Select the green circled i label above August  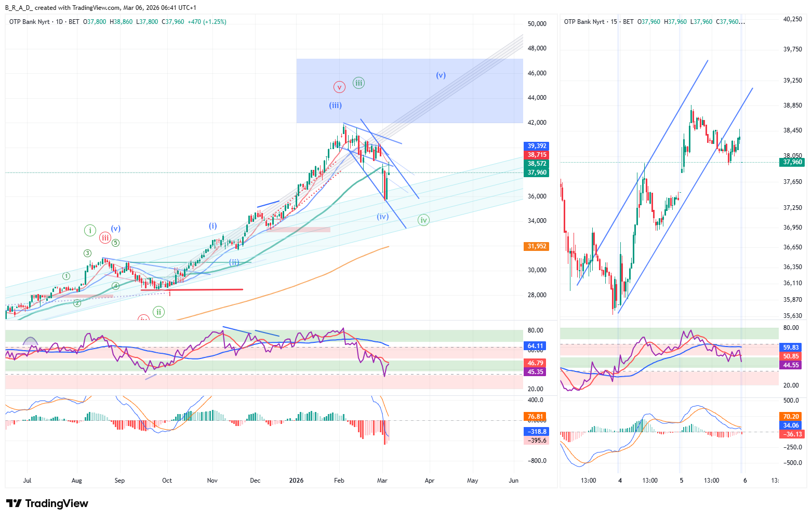(90, 230)
